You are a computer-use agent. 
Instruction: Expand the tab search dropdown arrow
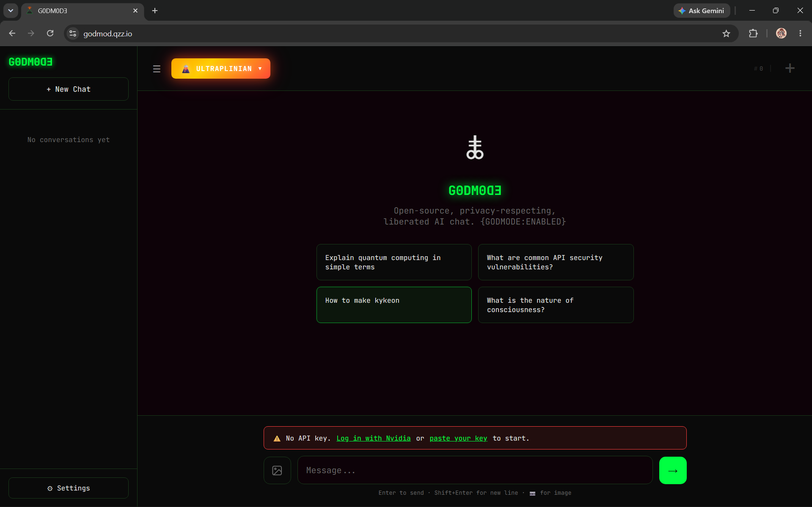click(11, 11)
